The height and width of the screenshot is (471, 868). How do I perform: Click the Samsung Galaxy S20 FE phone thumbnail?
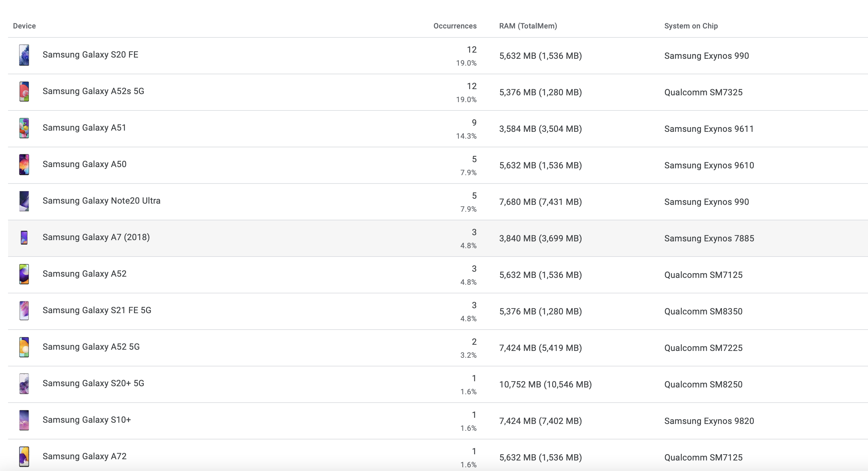click(x=24, y=55)
